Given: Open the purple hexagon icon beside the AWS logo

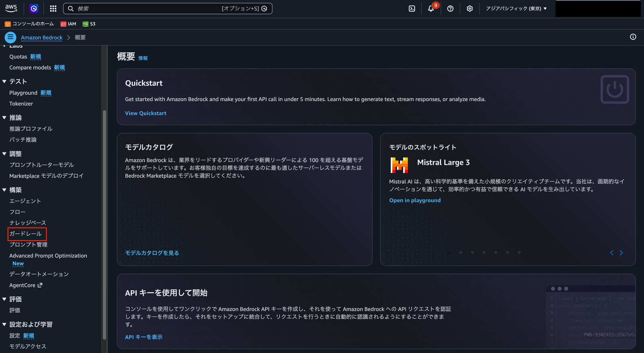Looking at the screenshot, I should 34,8.
